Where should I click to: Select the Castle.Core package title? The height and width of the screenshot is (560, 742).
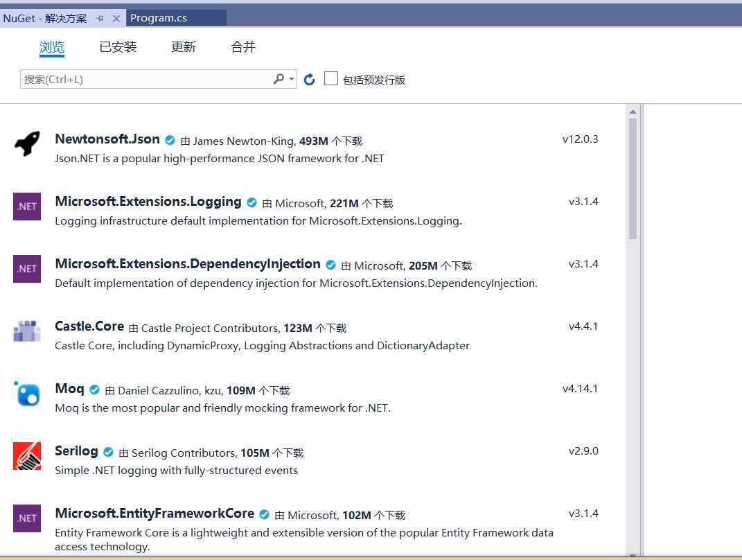coord(89,326)
